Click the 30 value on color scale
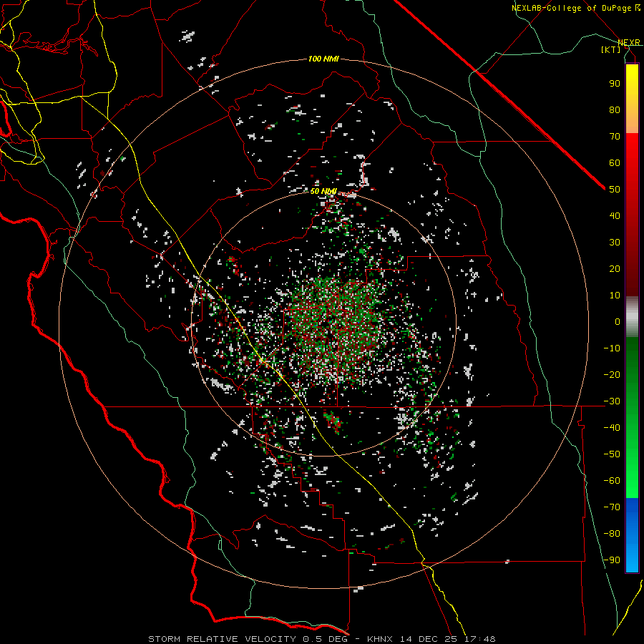Screen dimensions: 644x644 [x=615, y=243]
